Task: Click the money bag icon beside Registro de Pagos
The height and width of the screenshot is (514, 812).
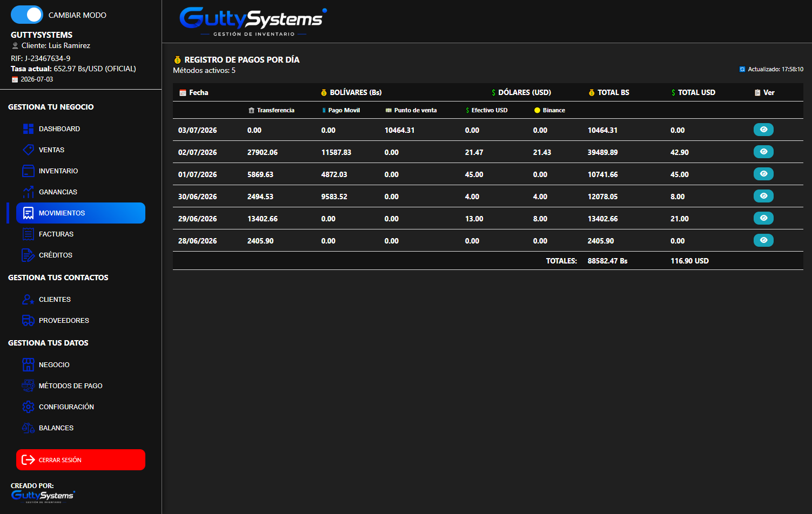Action: click(177, 60)
